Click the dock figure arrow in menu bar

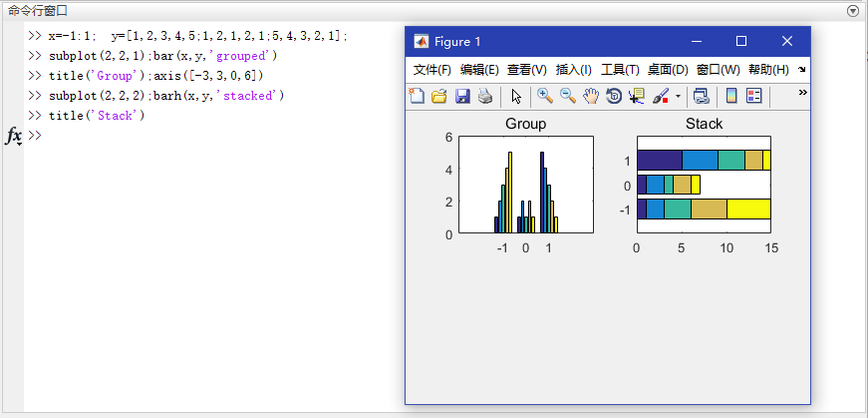coord(802,69)
